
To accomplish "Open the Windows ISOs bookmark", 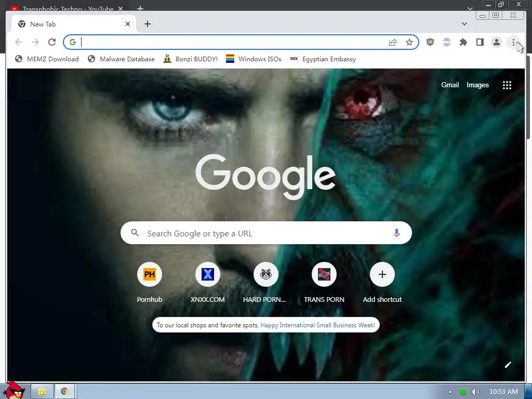I will coord(254,59).
